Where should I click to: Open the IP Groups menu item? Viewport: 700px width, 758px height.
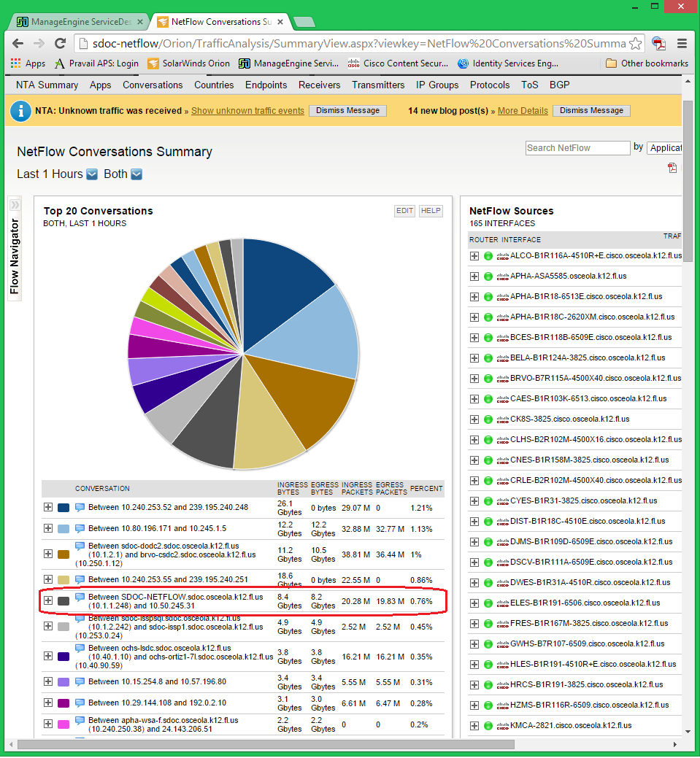437,85
